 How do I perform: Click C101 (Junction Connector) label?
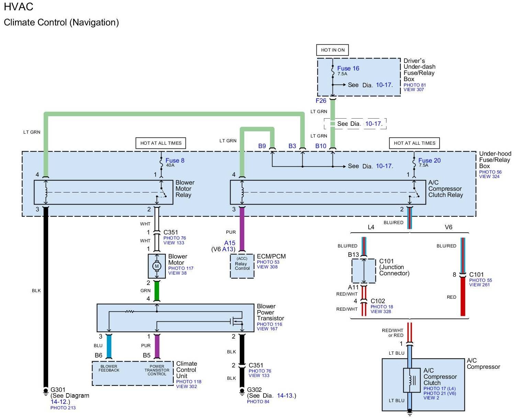[x=394, y=267]
